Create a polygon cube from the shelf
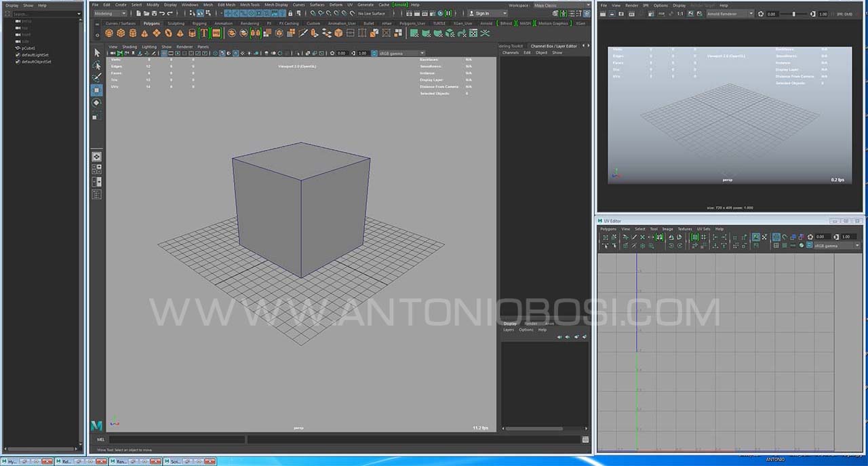Screen dimensions: 868x466 click(121, 33)
